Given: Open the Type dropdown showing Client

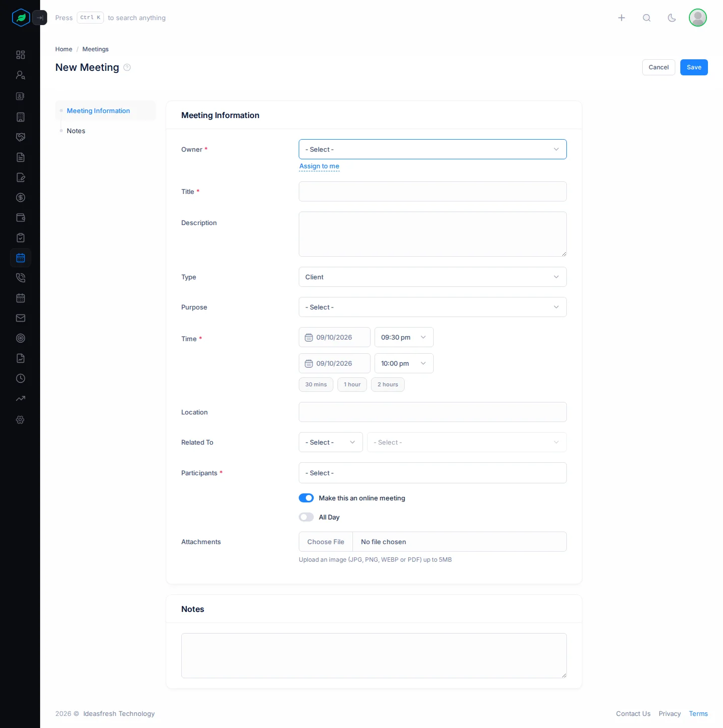Looking at the screenshot, I should point(433,277).
